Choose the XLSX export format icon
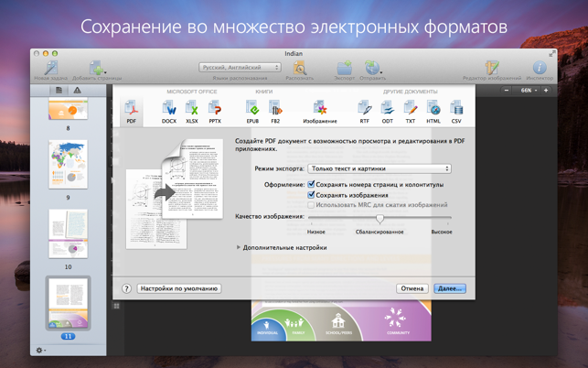This screenshot has height=368, width=588. [192, 111]
